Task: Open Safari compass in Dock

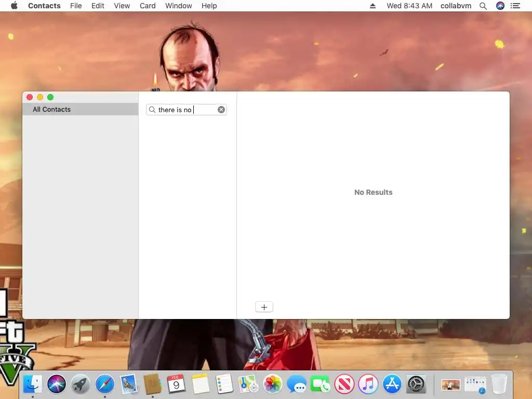Action: tap(104, 384)
